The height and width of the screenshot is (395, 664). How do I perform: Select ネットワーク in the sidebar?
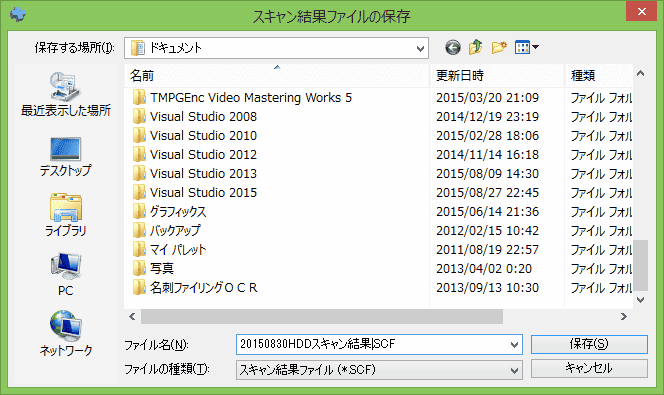(x=65, y=333)
